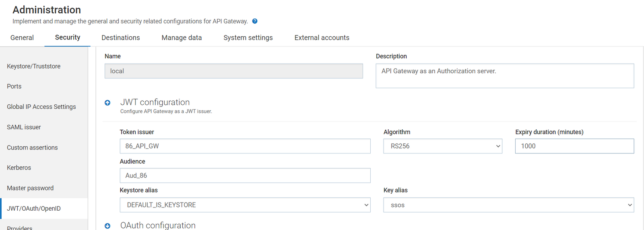Select Keystore/Truststore in the sidebar
The height and width of the screenshot is (230, 644).
pyautogui.click(x=34, y=66)
